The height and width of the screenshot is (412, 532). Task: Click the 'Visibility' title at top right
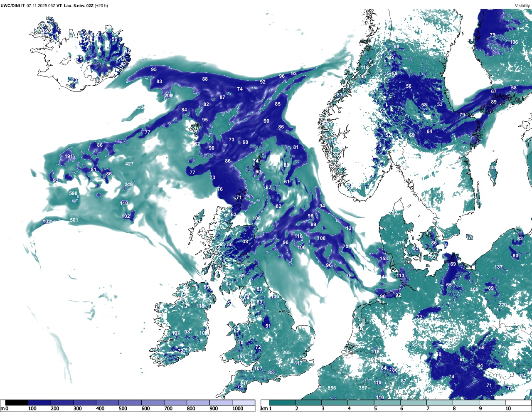522,5
